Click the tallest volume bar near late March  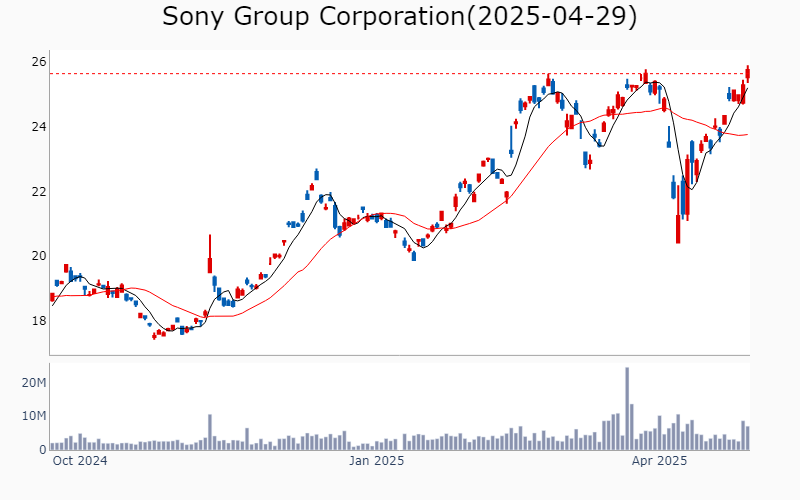tap(627, 409)
